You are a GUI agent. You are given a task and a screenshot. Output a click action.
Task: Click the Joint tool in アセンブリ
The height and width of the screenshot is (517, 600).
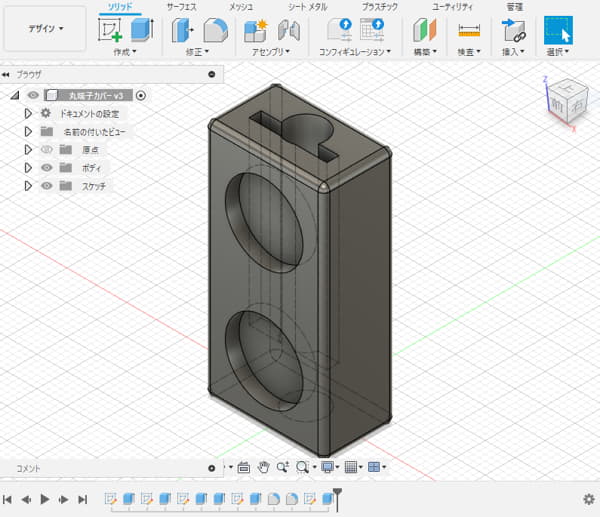(288, 30)
